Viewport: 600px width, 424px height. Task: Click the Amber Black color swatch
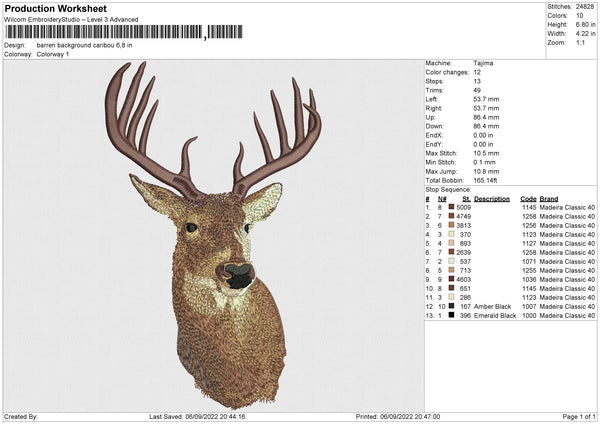452,306
